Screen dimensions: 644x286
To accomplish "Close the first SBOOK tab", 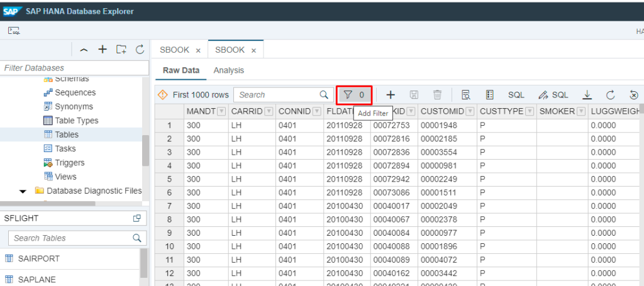I will (198, 50).
